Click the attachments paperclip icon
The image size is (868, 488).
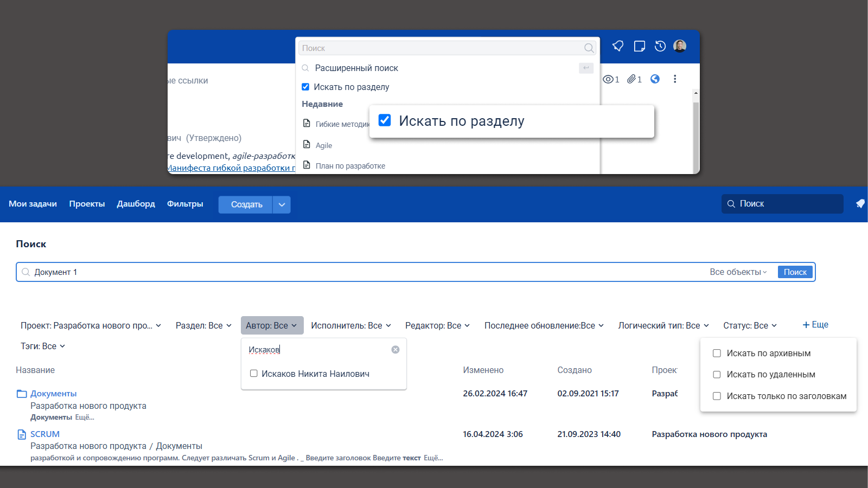pos(631,79)
